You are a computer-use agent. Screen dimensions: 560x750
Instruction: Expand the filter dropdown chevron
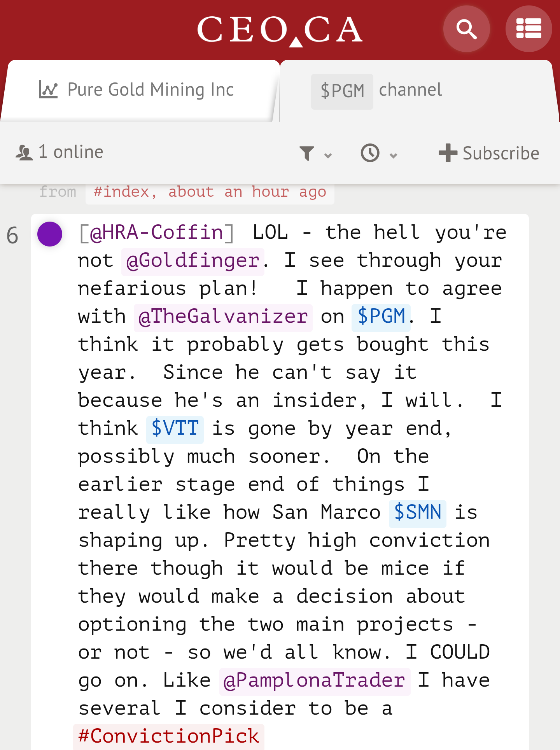click(328, 156)
